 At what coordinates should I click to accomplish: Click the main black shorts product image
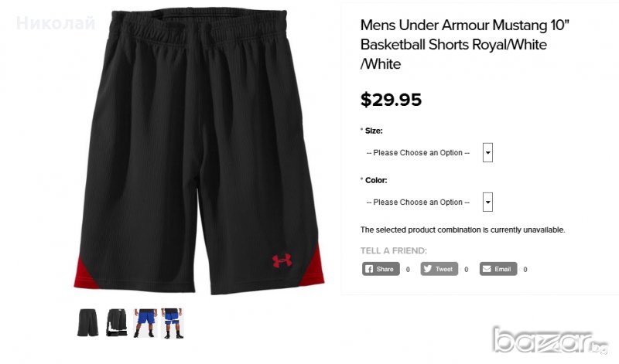coord(200,151)
